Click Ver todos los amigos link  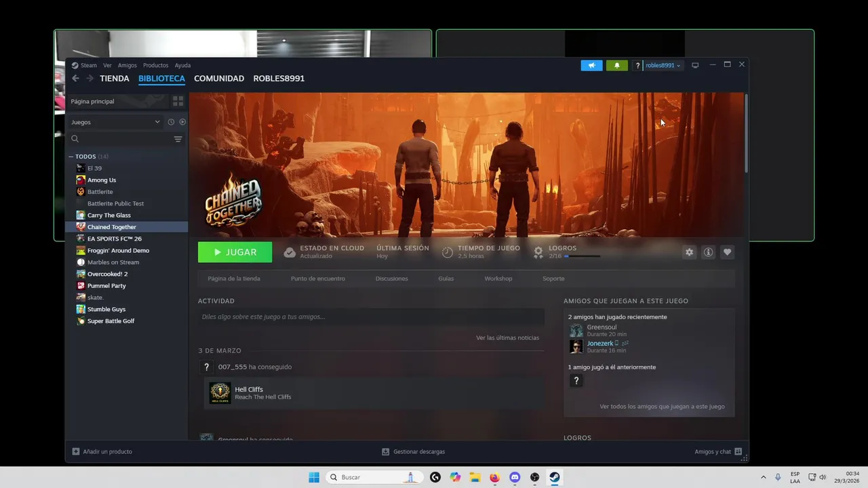[662, 407]
